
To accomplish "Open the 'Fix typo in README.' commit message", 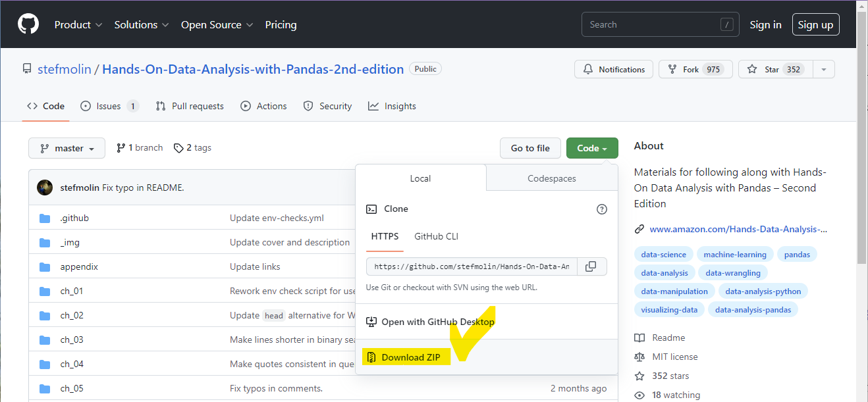I will pyautogui.click(x=143, y=188).
